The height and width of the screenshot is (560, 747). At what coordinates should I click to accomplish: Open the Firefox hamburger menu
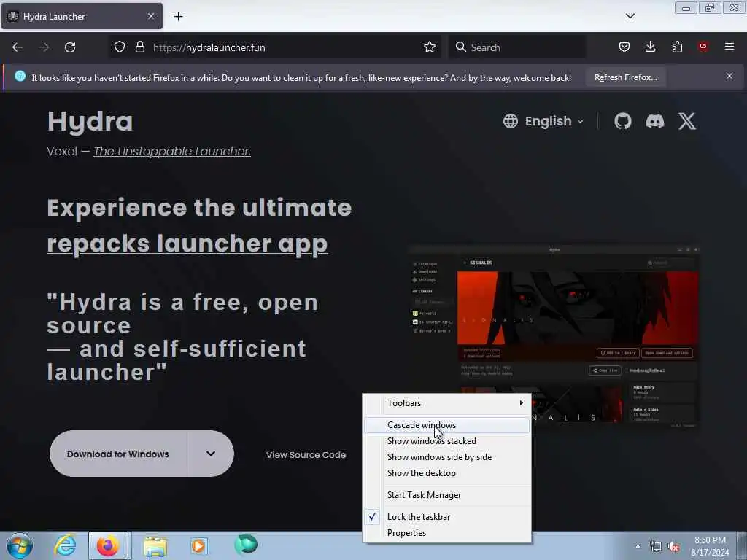tap(729, 47)
